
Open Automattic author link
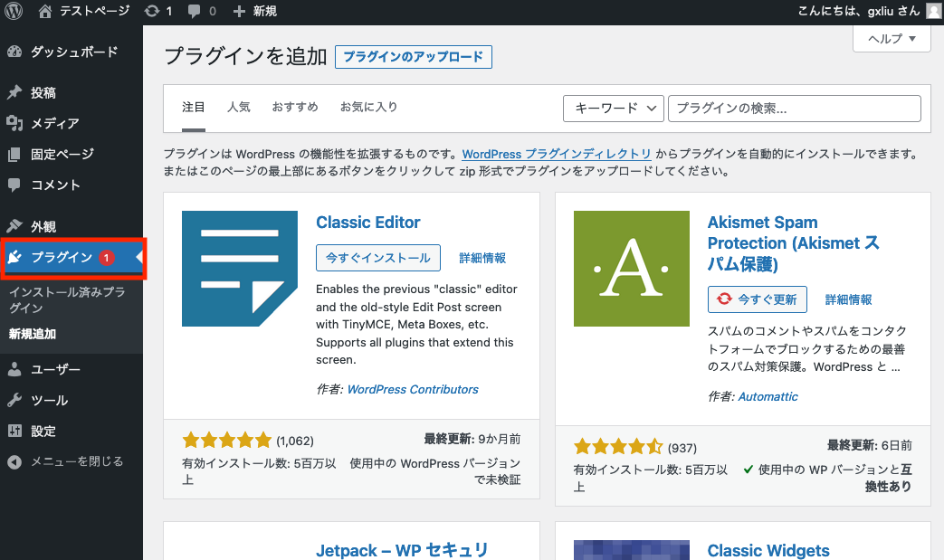click(768, 396)
